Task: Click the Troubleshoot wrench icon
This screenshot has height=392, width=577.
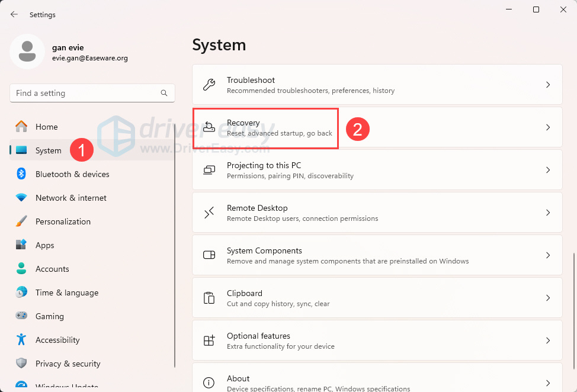Action: coord(209,85)
